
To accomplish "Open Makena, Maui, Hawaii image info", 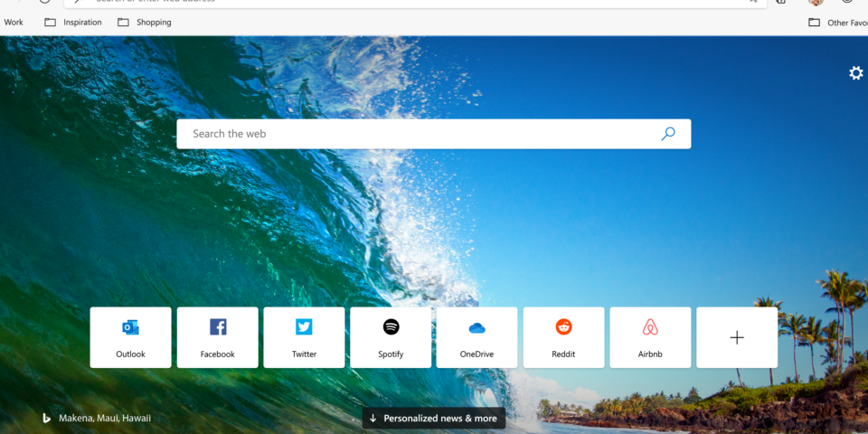I will (x=105, y=419).
